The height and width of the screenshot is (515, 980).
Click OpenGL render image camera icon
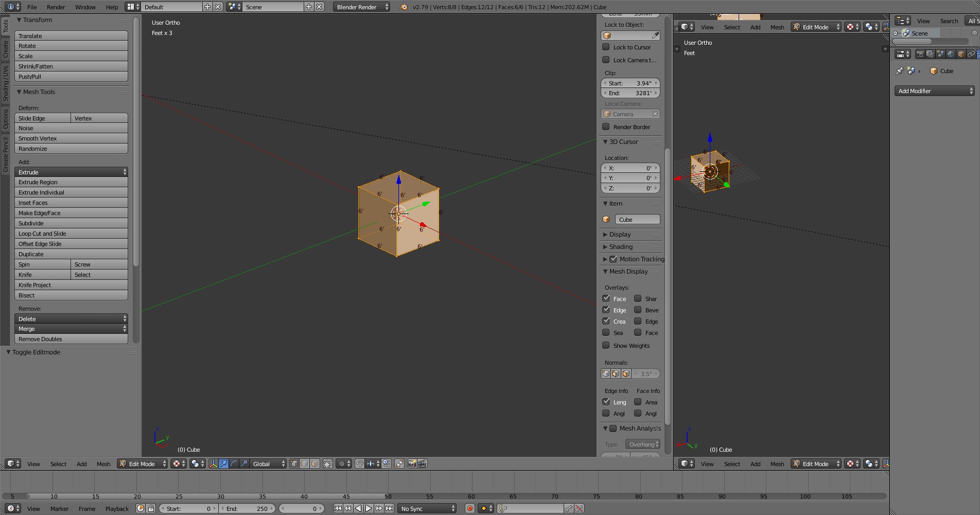412,464
